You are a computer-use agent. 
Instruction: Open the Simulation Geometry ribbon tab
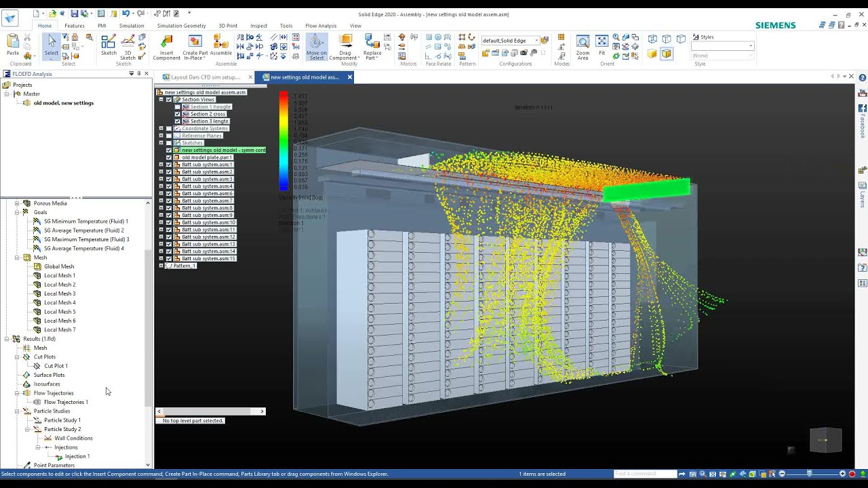click(x=181, y=26)
